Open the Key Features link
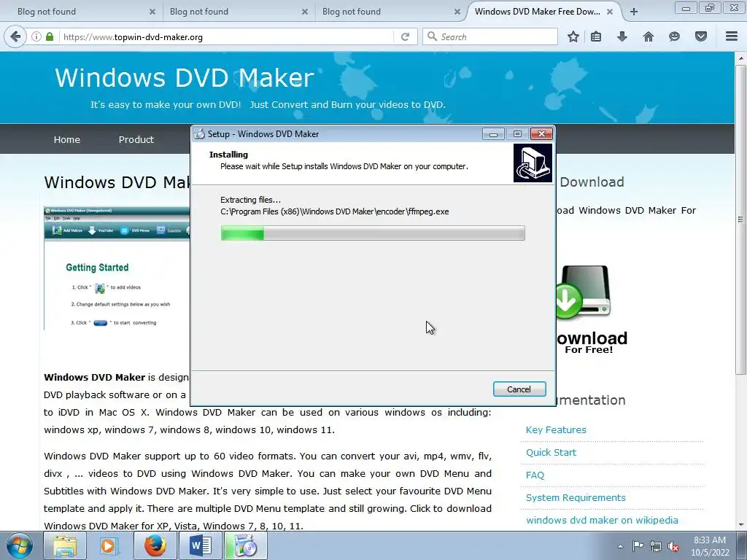The width and height of the screenshot is (747, 560). pos(556,429)
